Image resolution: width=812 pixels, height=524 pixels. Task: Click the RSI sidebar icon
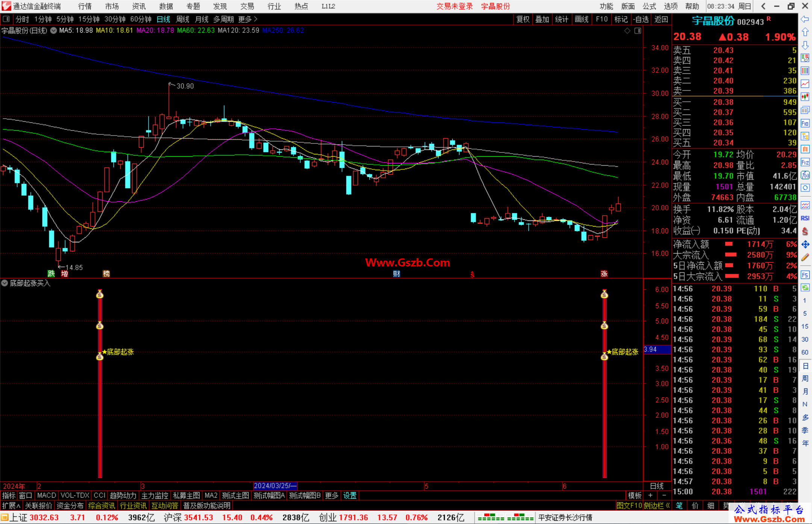pos(805,218)
